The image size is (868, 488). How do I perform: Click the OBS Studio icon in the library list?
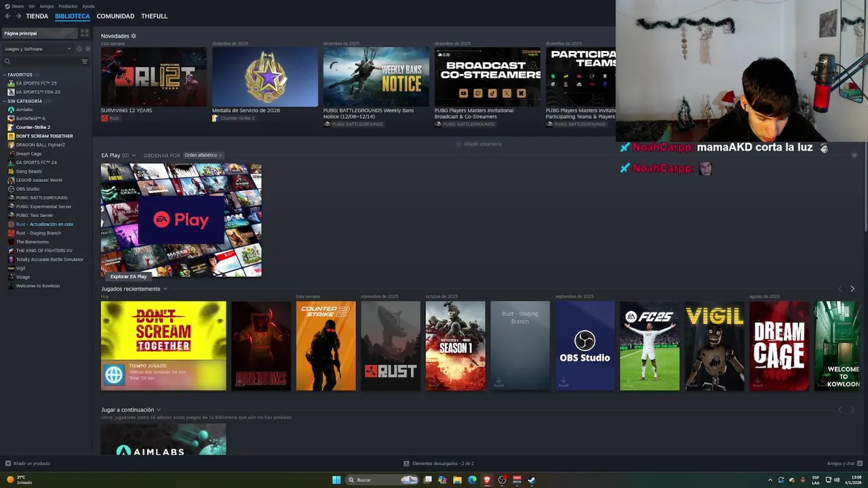(11, 189)
